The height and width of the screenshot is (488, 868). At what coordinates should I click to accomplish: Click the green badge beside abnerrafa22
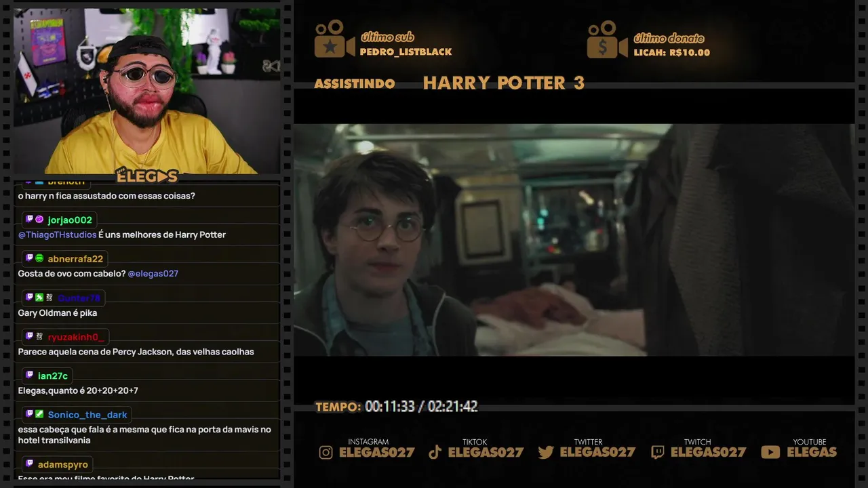(x=39, y=258)
